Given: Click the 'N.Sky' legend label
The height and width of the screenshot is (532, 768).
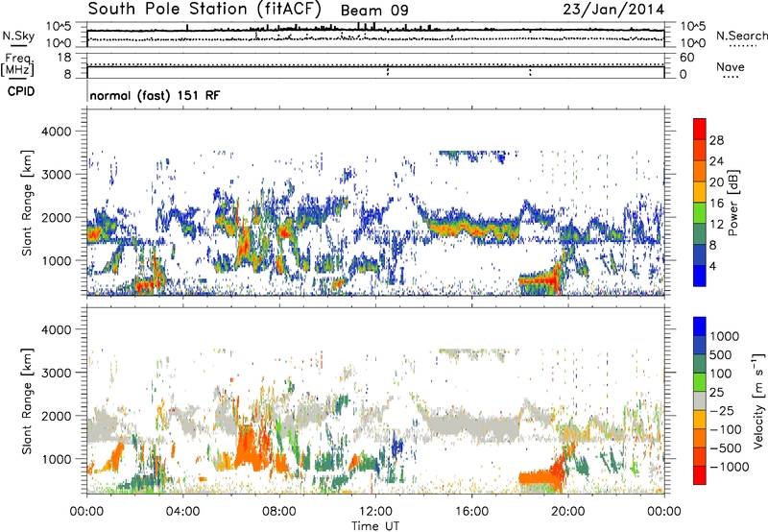Looking at the screenshot, I should (18, 36).
